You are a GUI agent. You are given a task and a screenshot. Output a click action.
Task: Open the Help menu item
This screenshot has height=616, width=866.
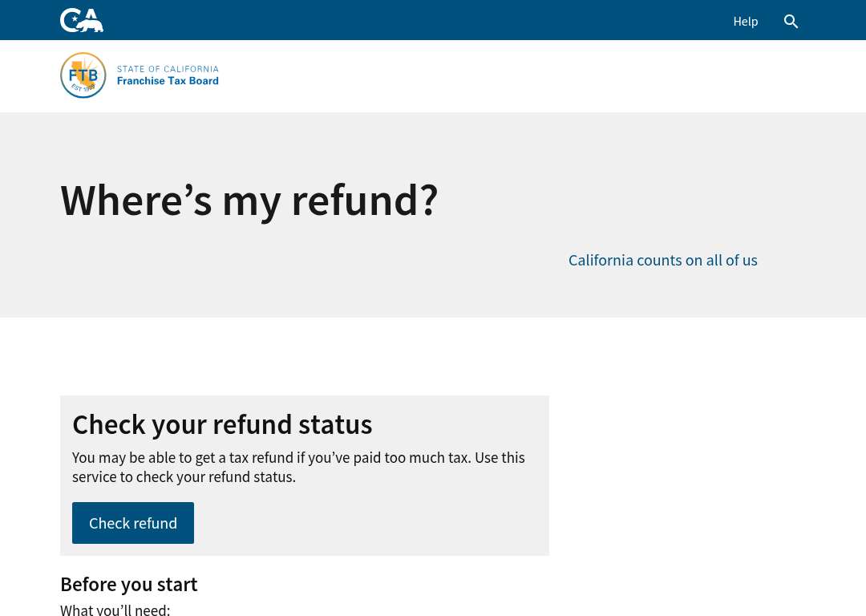pos(745,22)
